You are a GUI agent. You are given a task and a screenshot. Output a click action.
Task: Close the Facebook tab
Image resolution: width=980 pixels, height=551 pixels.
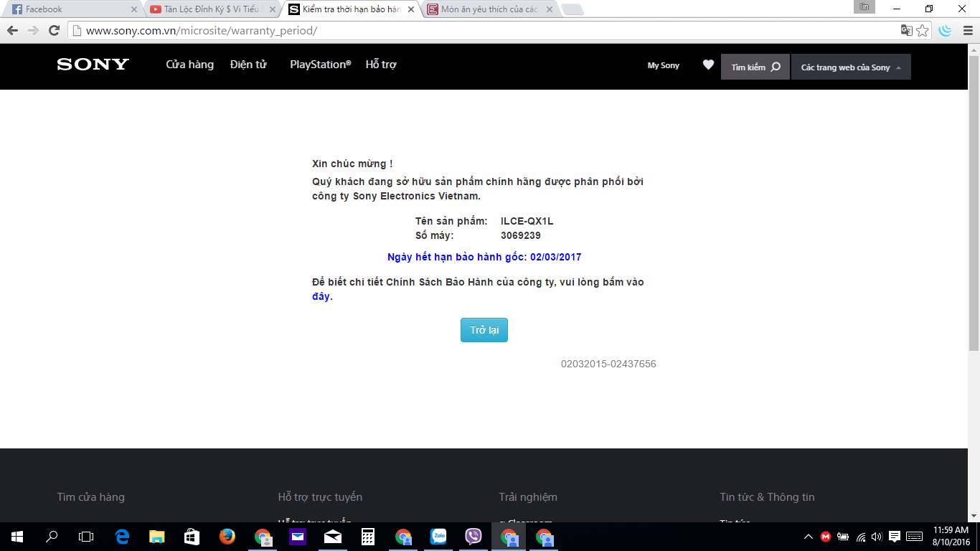point(133,9)
